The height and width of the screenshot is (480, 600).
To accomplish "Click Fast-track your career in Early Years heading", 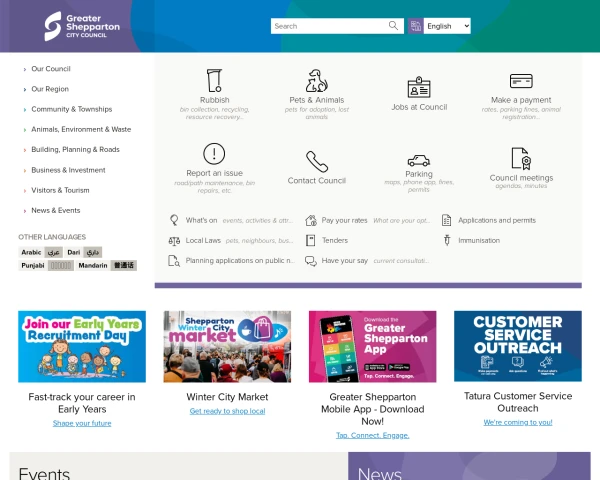I will [x=82, y=403].
